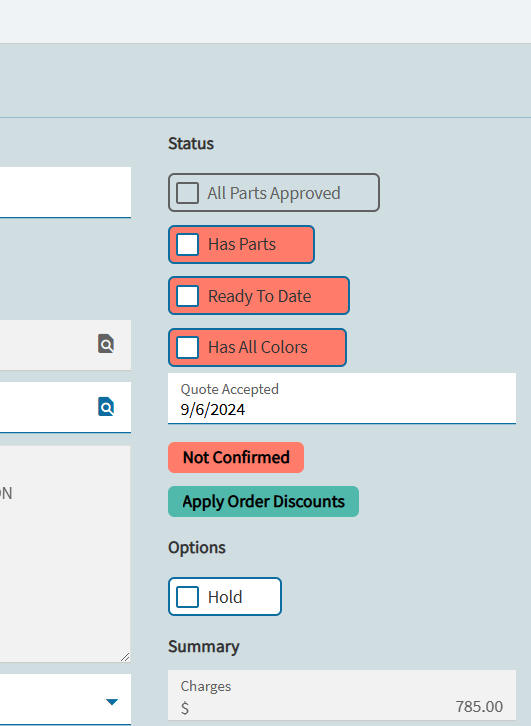Apply Order Discounts button
Image resolution: width=531 pixels, height=726 pixels.
(x=263, y=501)
